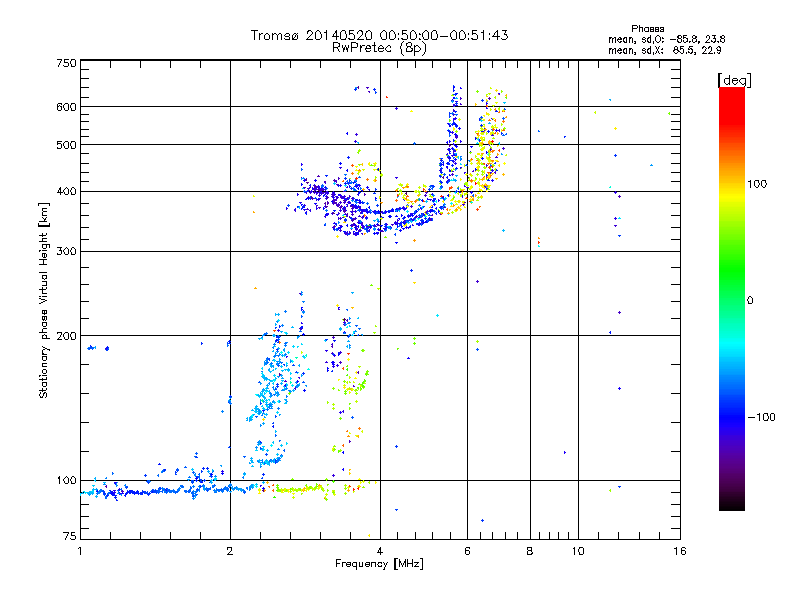Click the frequency axis tick '1'
The height and width of the screenshot is (600, 800).
pyautogui.click(x=80, y=551)
